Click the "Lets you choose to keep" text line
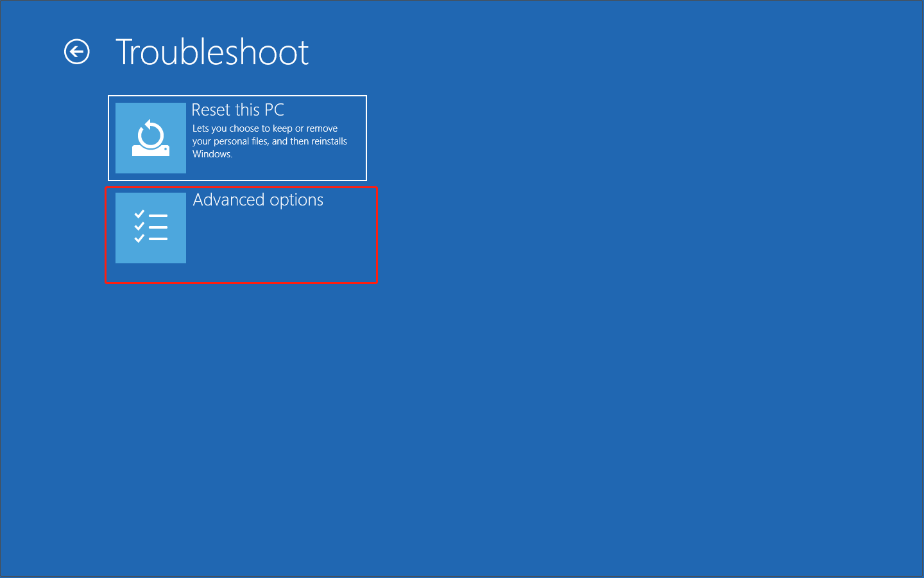 pos(264,128)
